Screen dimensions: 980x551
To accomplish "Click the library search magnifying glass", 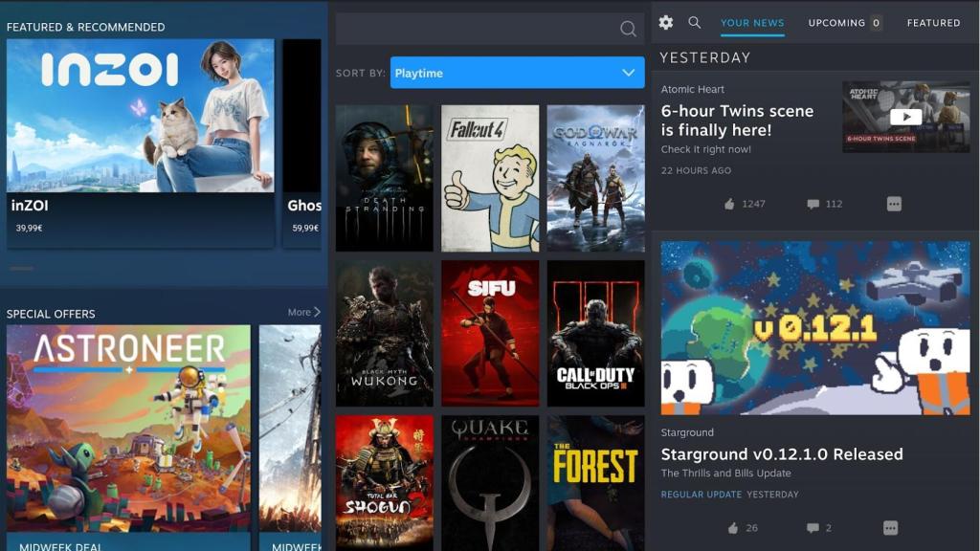I will 627,28.
